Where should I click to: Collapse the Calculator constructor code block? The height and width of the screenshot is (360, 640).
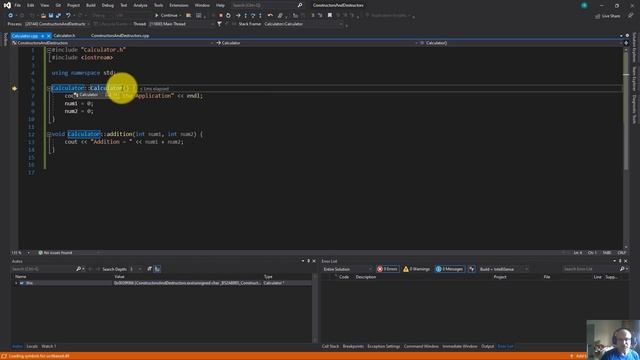pyautogui.click(x=49, y=88)
